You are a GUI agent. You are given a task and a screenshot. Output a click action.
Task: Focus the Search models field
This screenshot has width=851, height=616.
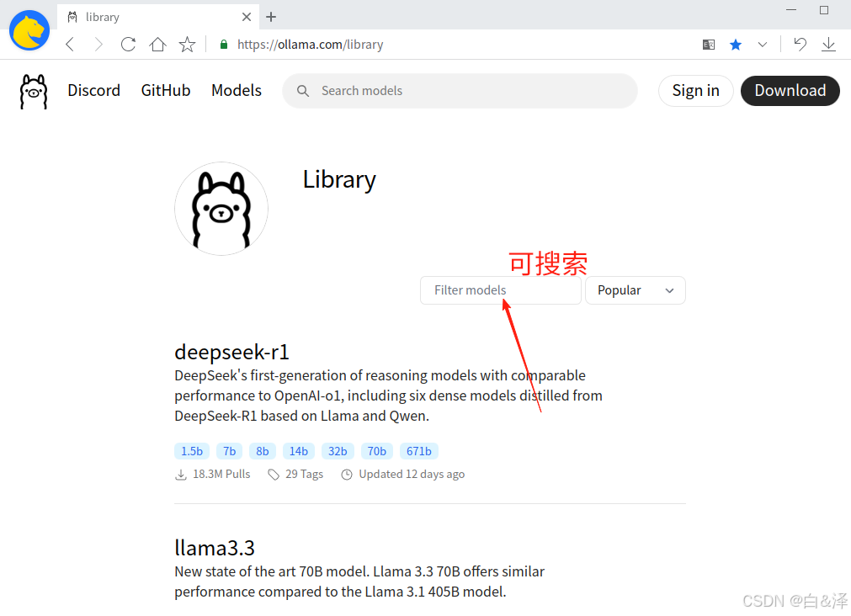coord(460,91)
